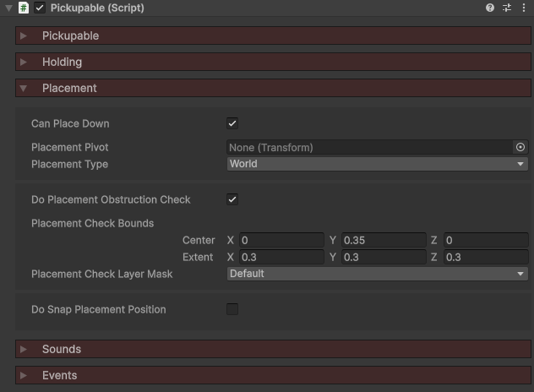Disable the Pickupable script component checkbox
The width and height of the screenshot is (534, 392).
click(40, 8)
